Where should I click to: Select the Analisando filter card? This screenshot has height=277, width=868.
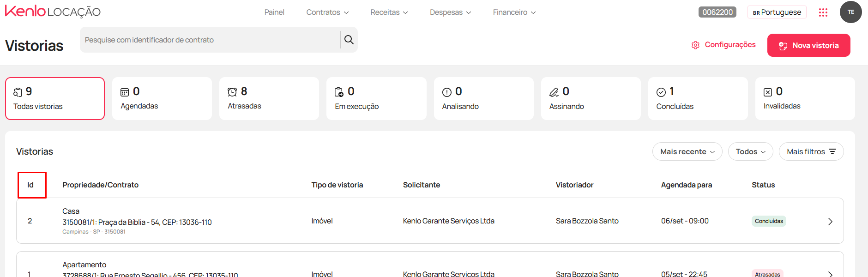click(x=484, y=98)
